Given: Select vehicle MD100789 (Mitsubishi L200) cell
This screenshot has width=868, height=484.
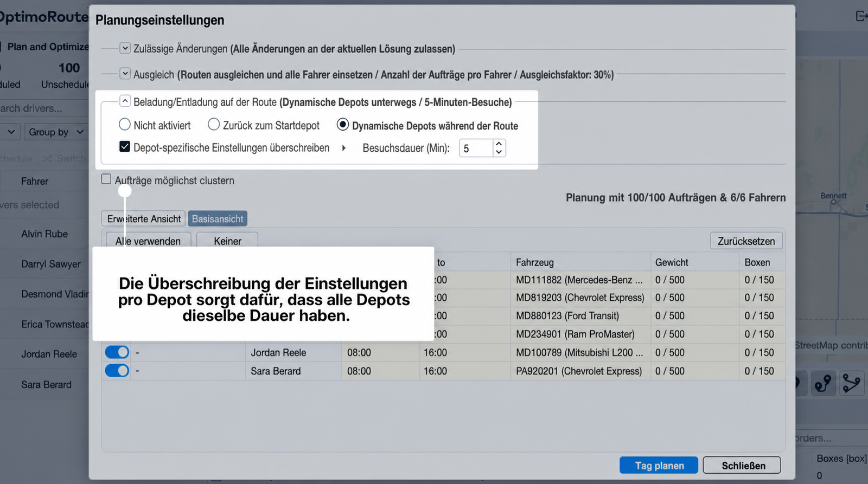Looking at the screenshot, I should (580, 352).
